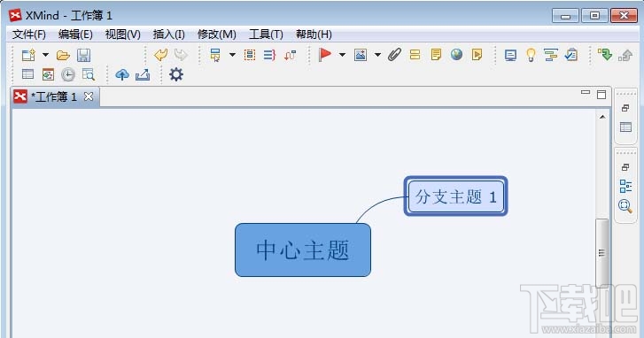644x338 pixels.
Task: Click the insert image icon
Action: pos(361,55)
